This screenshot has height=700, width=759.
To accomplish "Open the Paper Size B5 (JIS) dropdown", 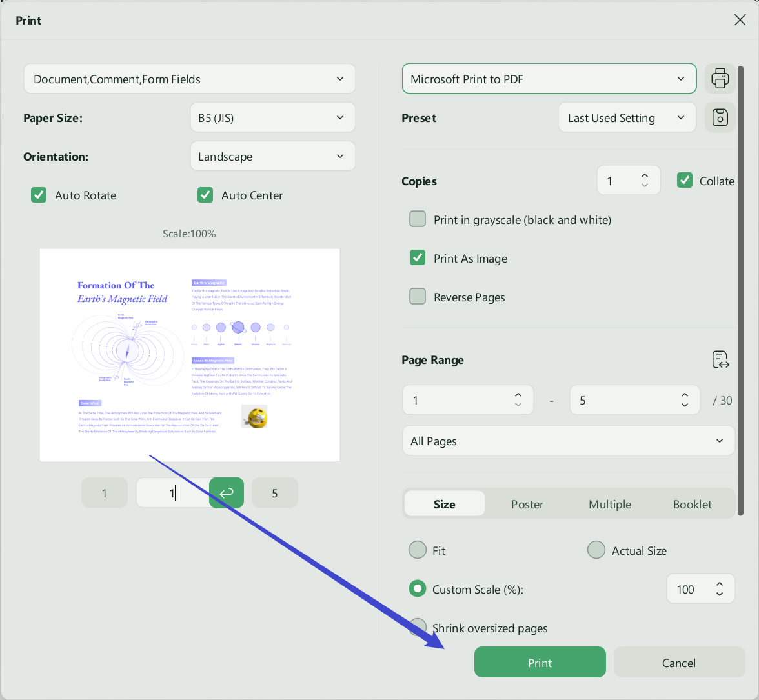I will 272,117.
